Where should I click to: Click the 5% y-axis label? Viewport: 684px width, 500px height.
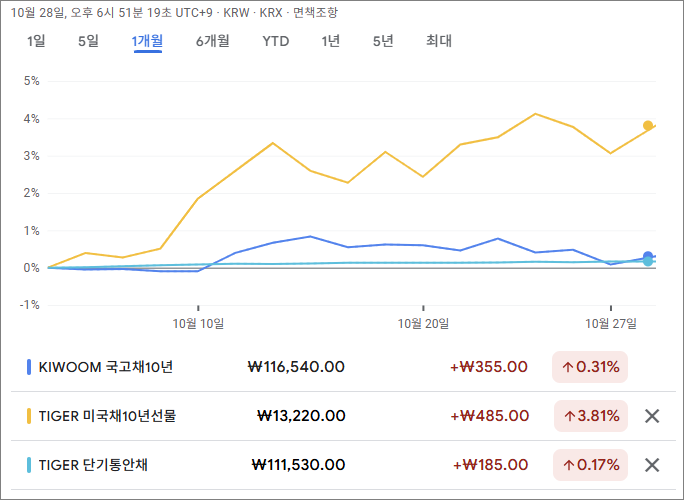coord(31,81)
